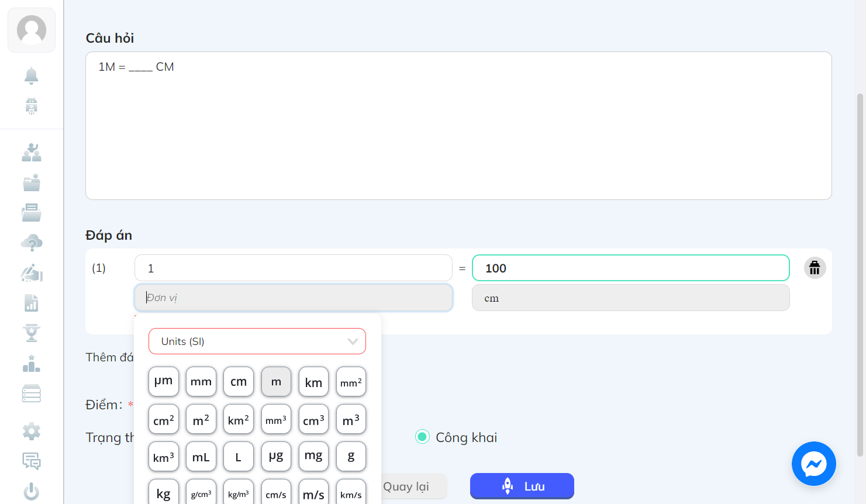Open the folder icon in sidebar
Screen dimensions: 866x504
32,183
